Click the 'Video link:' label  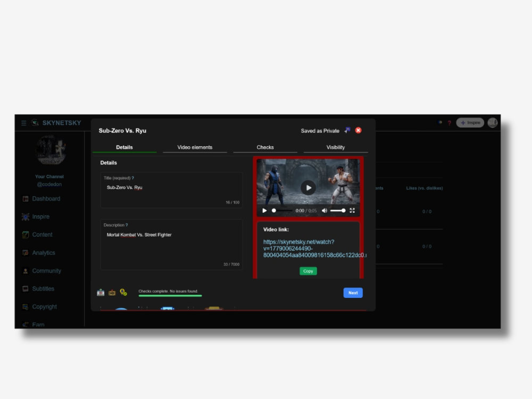(276, 230)
